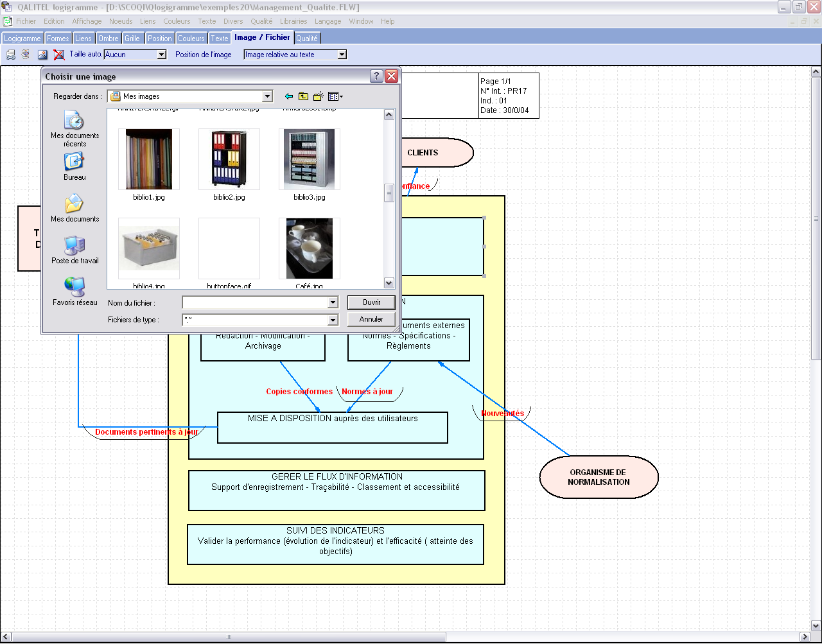Open the view menu icon in dialog
822x644 pixels.
pos(335,97)
